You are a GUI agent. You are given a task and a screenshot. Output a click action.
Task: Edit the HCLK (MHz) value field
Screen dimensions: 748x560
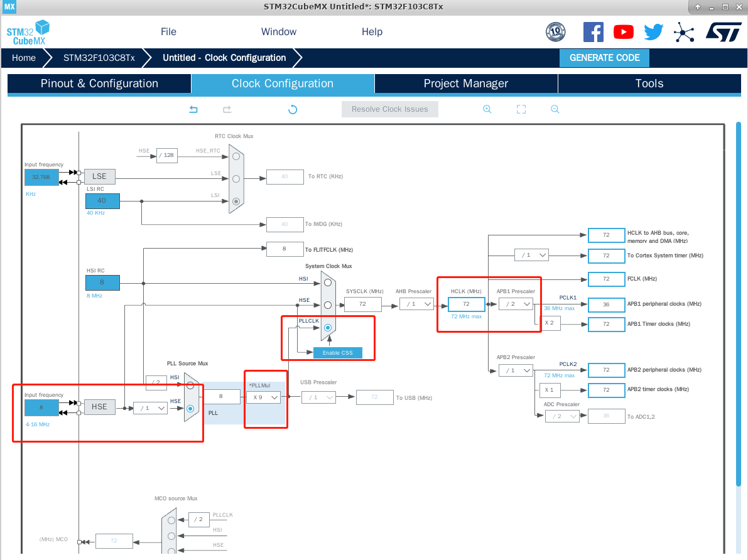466,304
